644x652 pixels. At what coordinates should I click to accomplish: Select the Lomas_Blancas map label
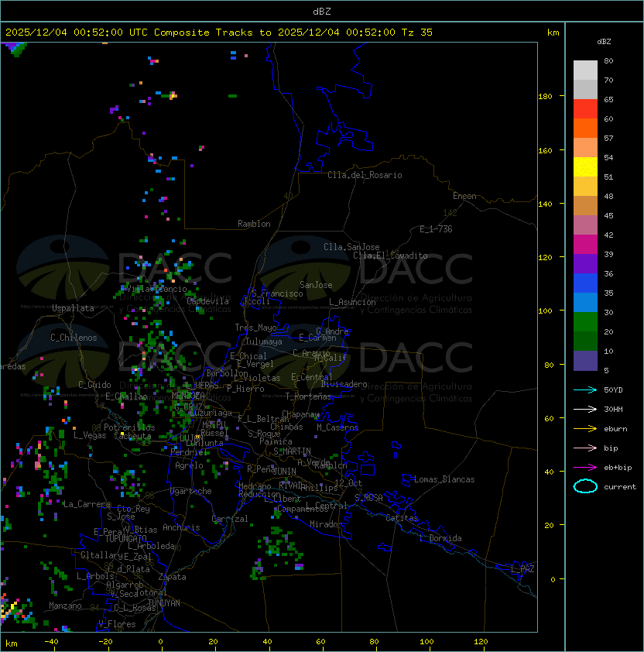point(444,479)
